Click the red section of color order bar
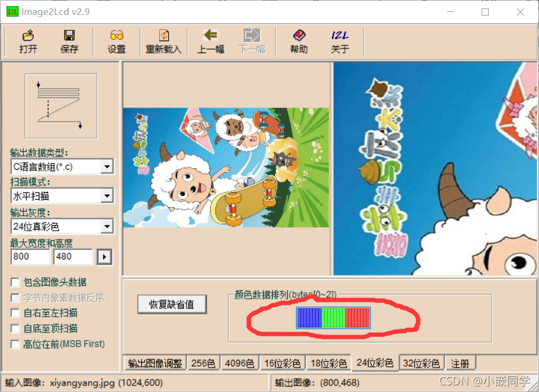The width and height of the screenshot is (539, 392). coord(358,317)
